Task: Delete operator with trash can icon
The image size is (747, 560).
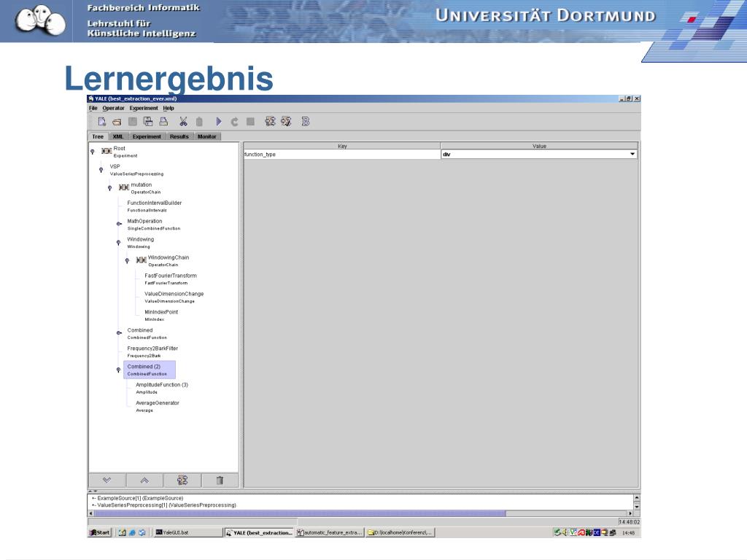Action: (x=220, y=480)
